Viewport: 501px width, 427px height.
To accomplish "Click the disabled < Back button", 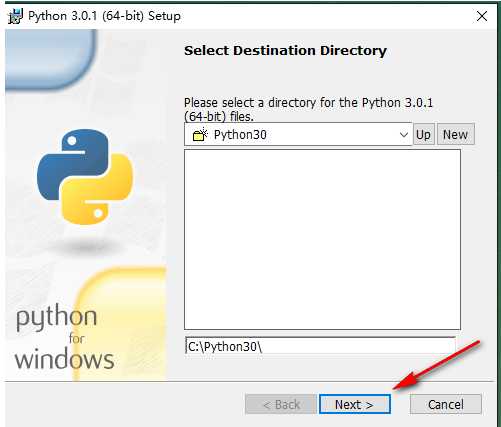I will pos(281,404).
